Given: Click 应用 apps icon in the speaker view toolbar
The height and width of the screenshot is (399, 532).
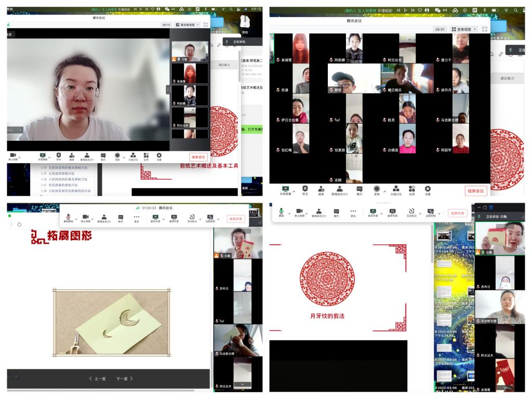Looking at the screenshot, I should (x=146, y=155).
